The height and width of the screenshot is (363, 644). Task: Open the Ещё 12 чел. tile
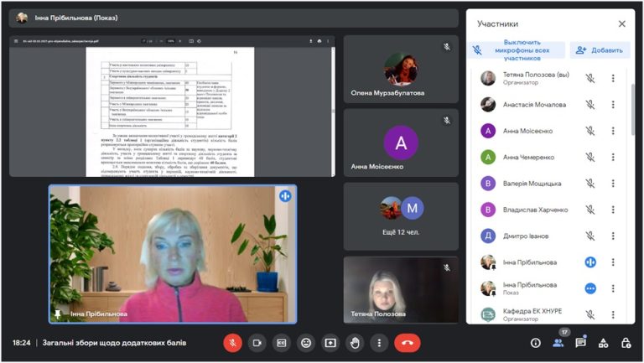[401, 216]
